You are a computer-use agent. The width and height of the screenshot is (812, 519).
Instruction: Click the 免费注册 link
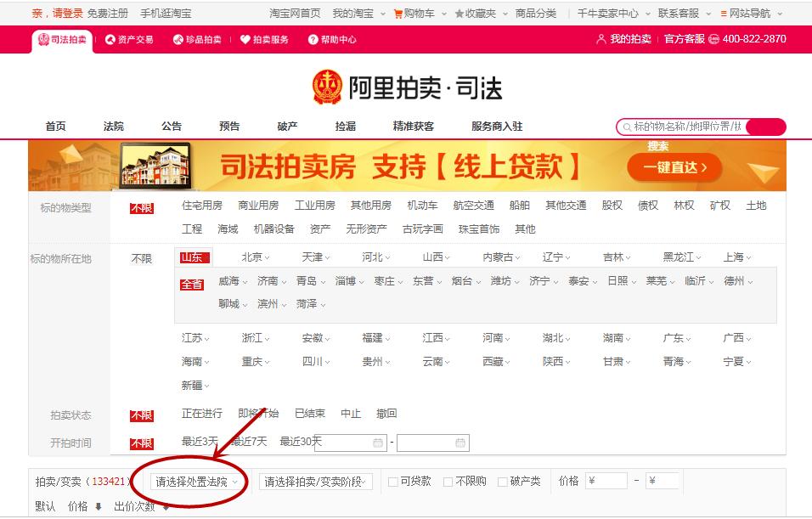coord(107,14)
